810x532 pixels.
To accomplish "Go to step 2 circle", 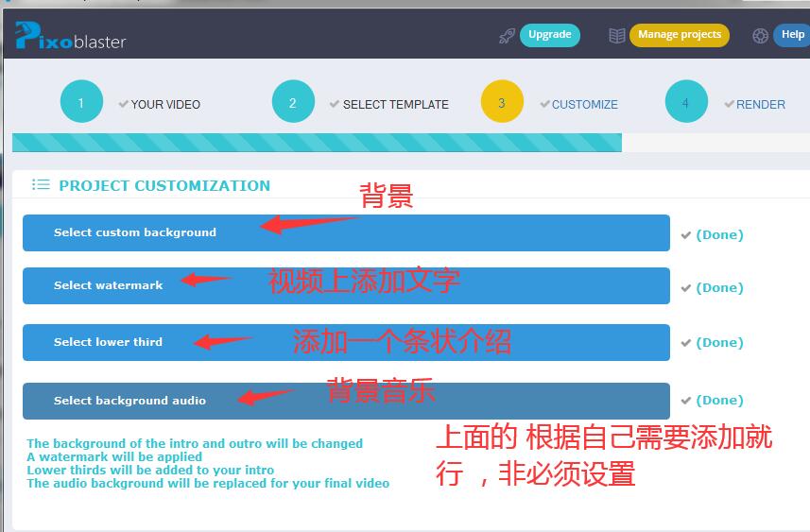I will click(x=293, y=102).
